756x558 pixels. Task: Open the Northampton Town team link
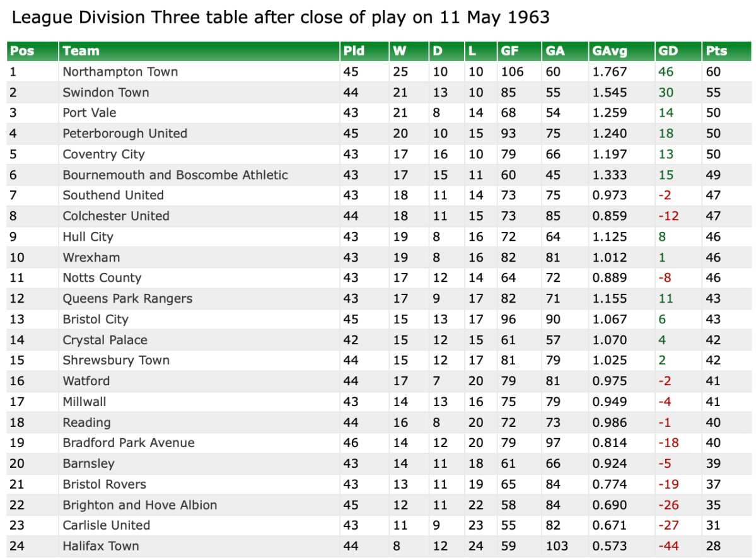tap(120, 72)
